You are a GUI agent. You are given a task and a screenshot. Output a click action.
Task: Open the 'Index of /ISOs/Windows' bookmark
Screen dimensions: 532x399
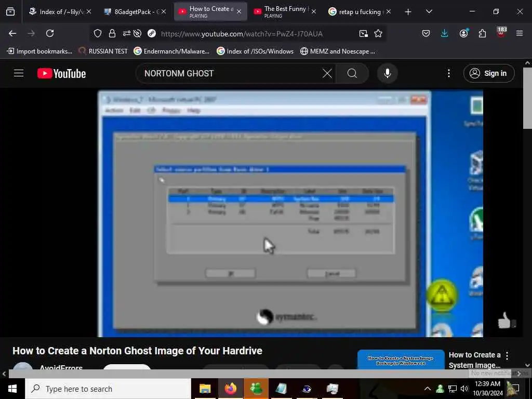pos(255,51)
